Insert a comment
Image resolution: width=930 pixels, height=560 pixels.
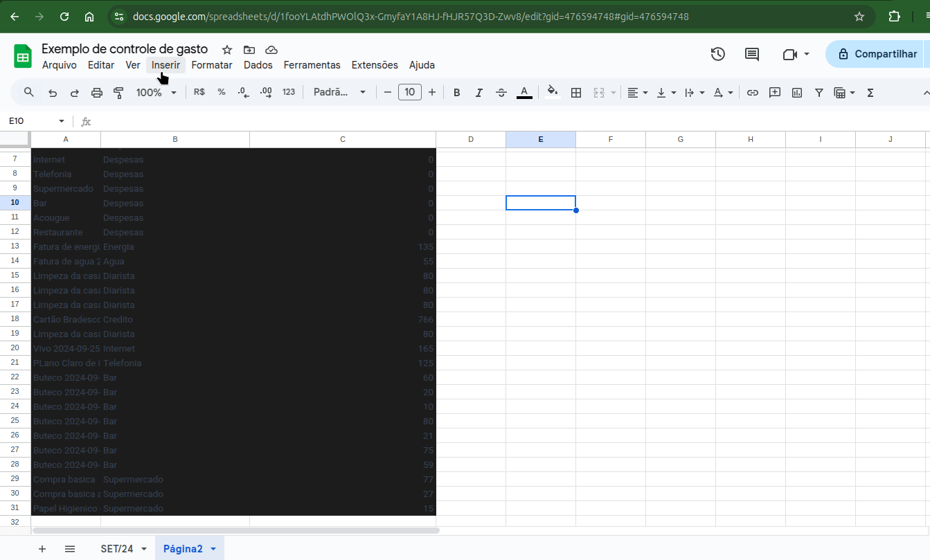click(775, 92)
